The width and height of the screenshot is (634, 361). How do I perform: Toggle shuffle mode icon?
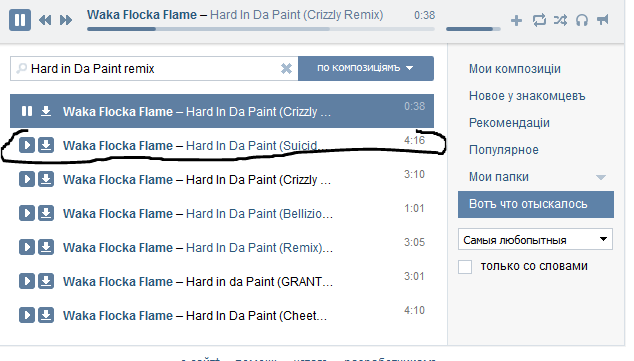pos(560,20)
